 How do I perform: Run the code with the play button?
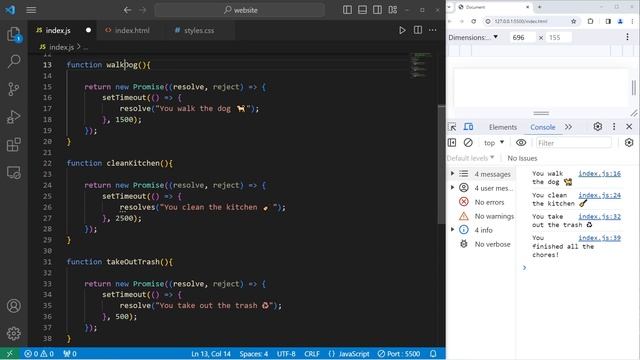click(402, 30)
